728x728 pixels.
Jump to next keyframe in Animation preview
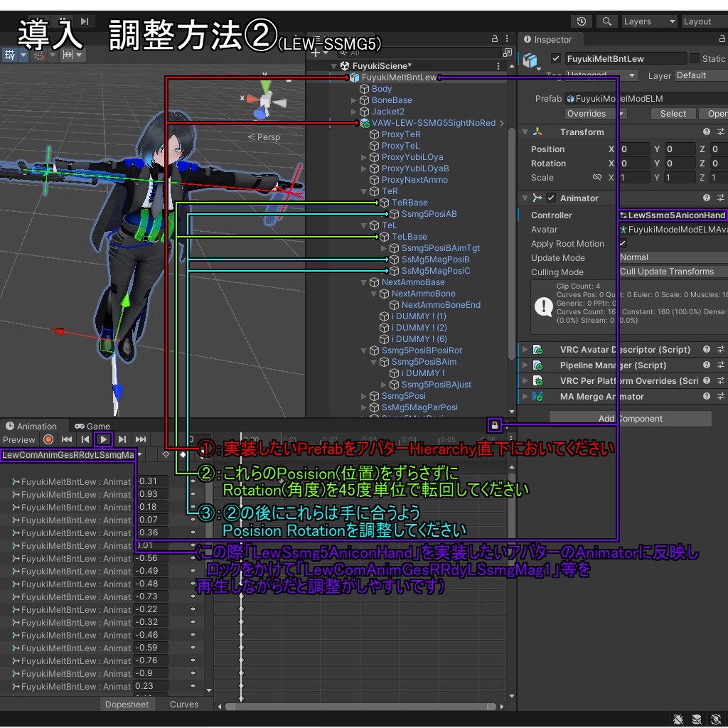(x=122, y=439)
